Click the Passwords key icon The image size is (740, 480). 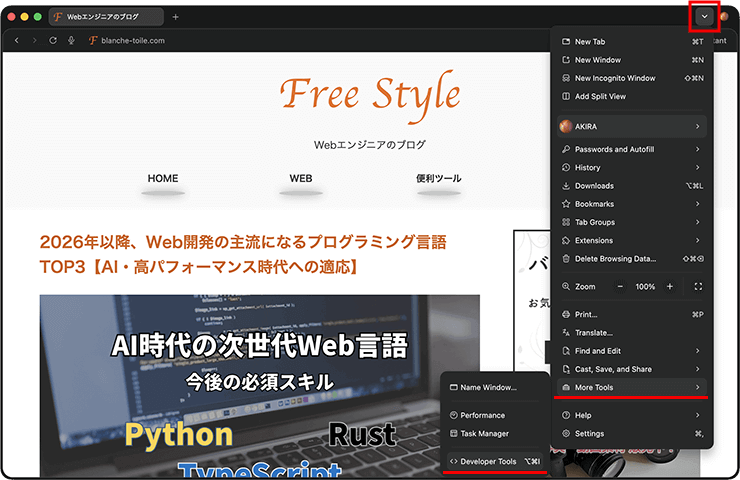coord(566,149)
